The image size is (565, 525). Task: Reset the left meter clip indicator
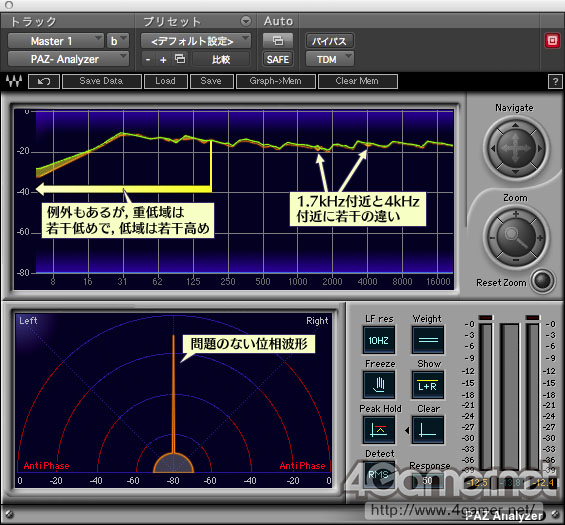point(485,317)
